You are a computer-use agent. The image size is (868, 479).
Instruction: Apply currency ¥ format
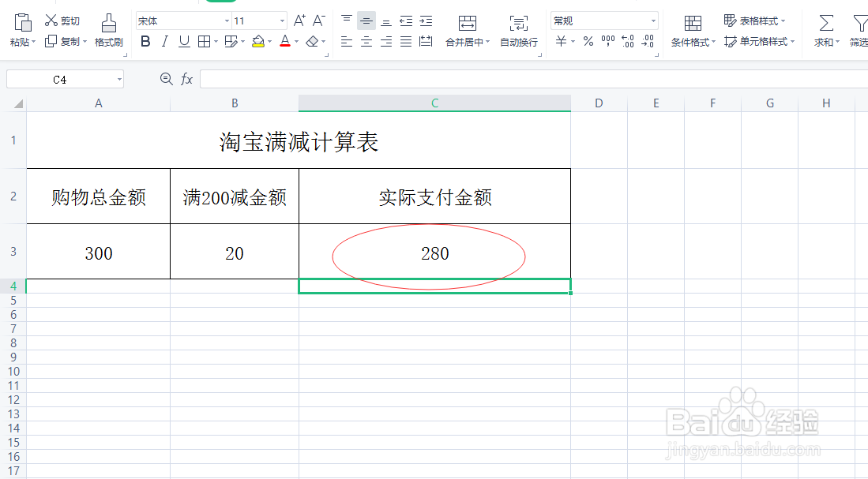562,42
